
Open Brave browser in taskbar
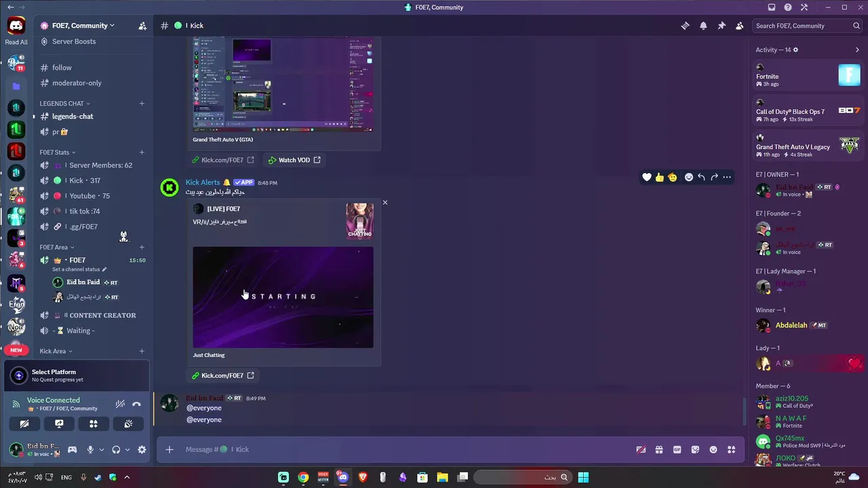(363, 477)
